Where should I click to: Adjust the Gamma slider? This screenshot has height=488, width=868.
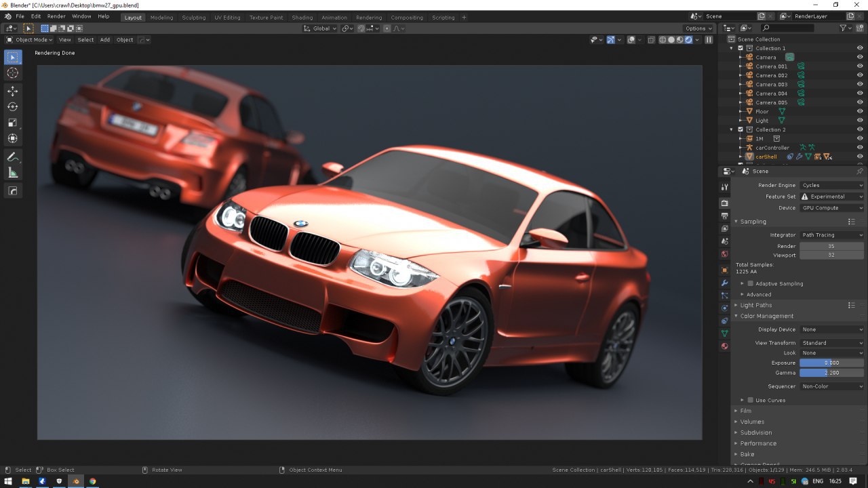tap(832, 373)
